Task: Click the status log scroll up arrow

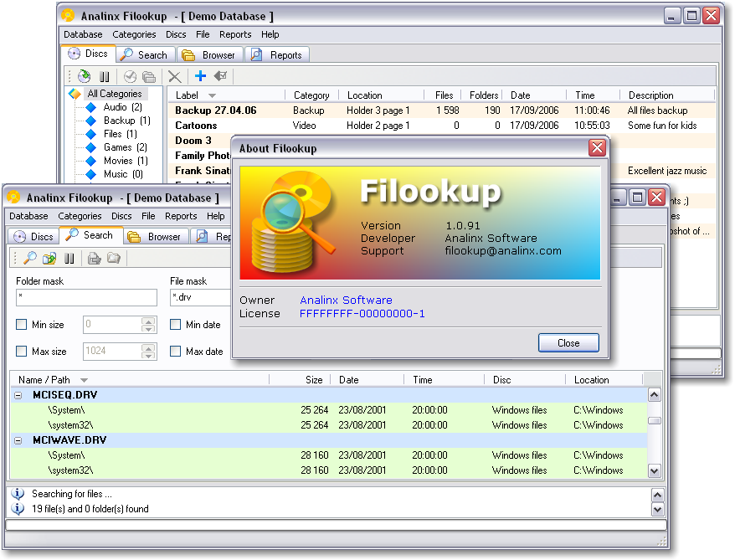Action: click(658, 495)
